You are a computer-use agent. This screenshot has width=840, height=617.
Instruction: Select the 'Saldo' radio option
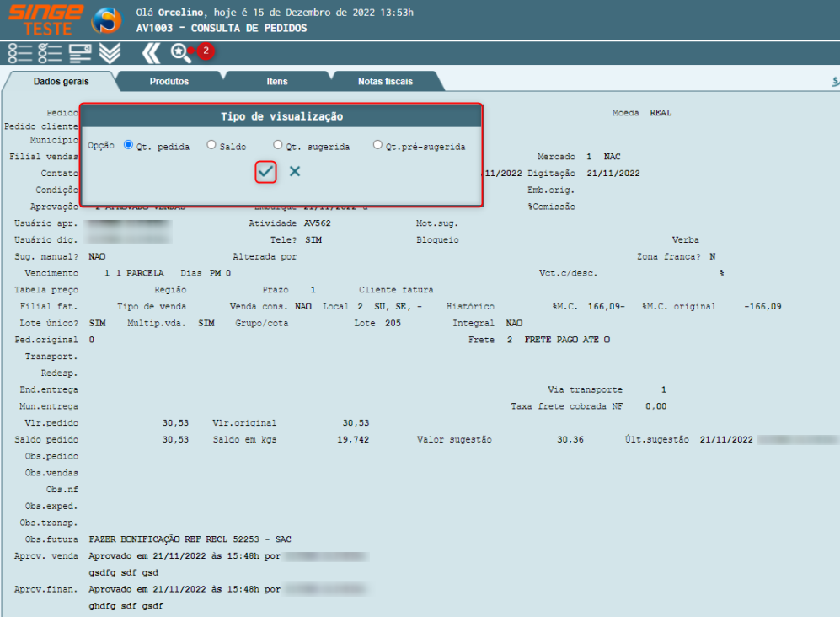[211, 145]
